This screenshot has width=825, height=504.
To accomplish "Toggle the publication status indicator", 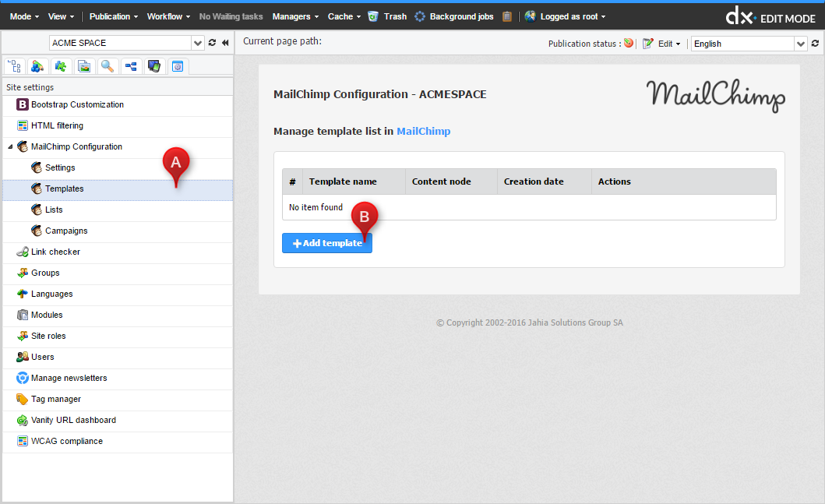I will tap(628, 44).
